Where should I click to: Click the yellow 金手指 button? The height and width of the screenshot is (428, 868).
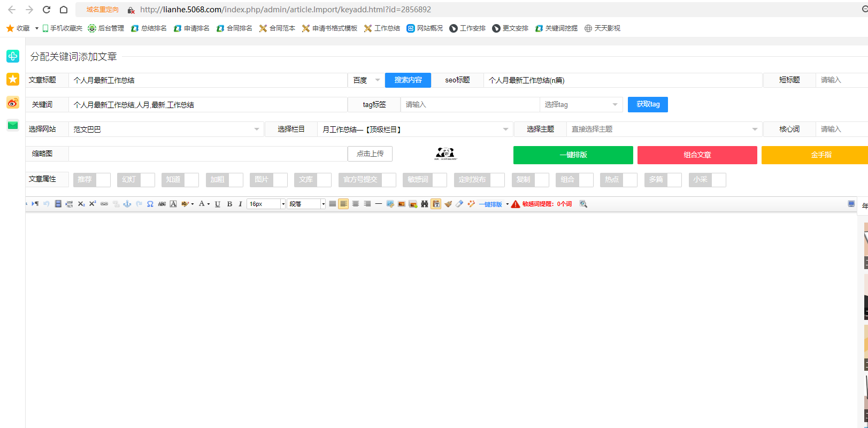click(x=815, y=155)
